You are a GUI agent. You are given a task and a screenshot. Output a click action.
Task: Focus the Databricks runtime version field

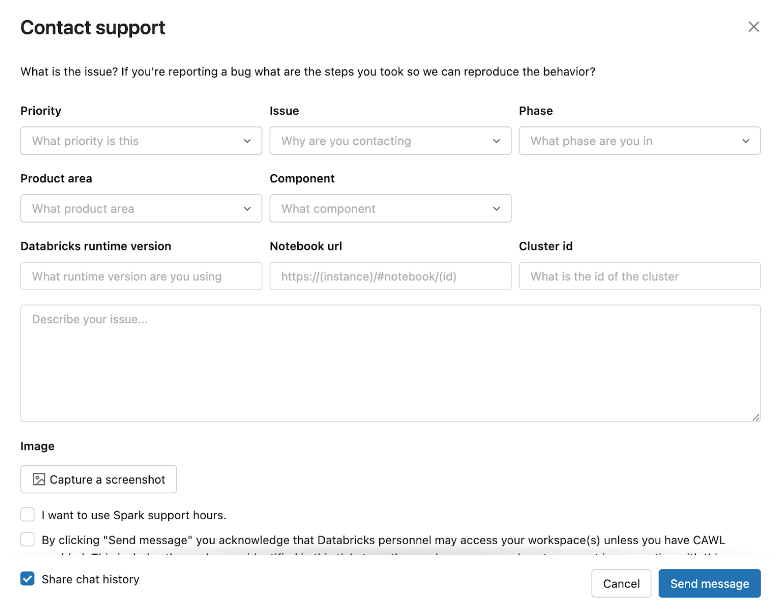[141, 277]
